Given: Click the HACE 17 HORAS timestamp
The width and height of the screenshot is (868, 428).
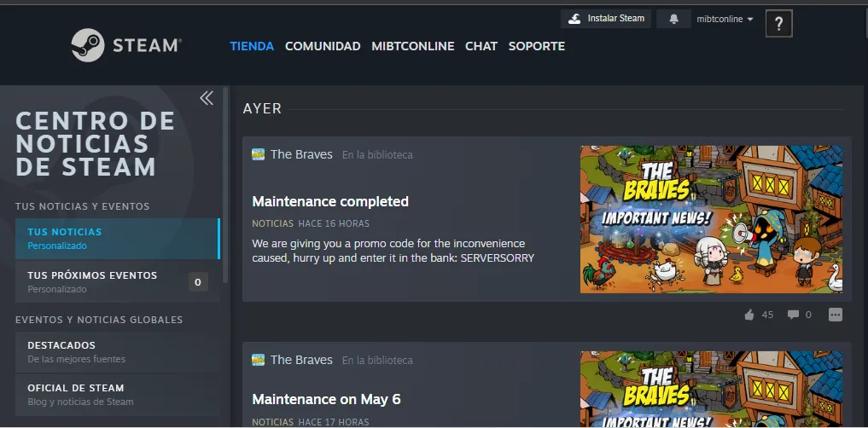Looking at the screenshot, I should pyautogui.click(x=334, y=422).
